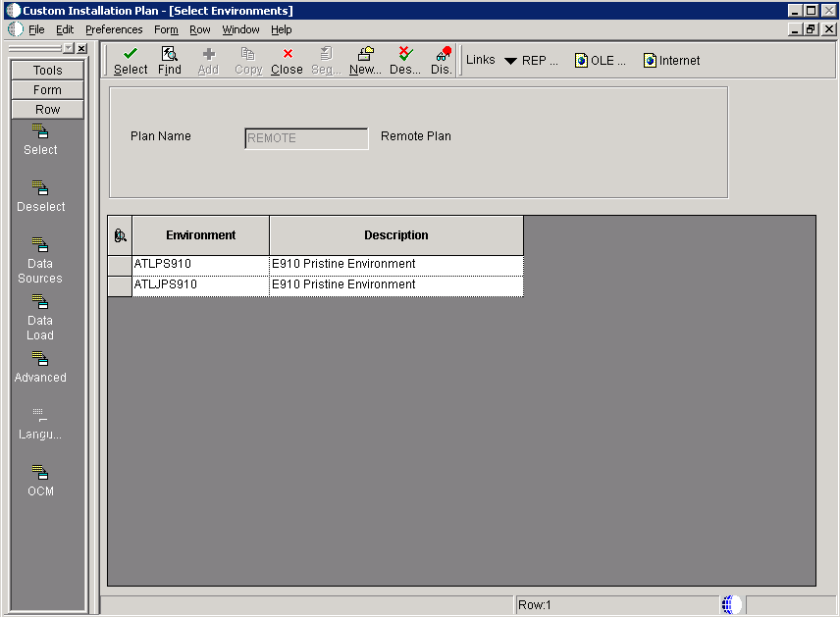The height and width of the screenshot is (617, 840).
Task: Open Data Load from sidebar
Action: [x=40, y=318]
